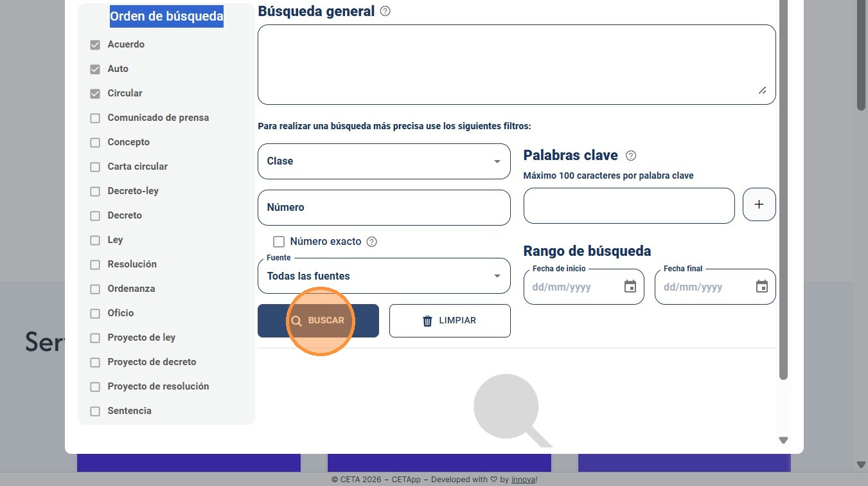Viewport: 868px width, 486px height.
Task: Click the trash icon in Limpiar button
Action: (427, 321)
